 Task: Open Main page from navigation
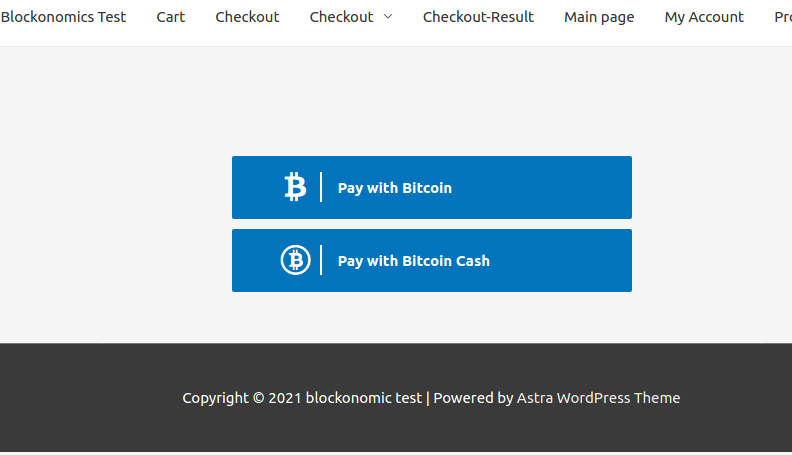coord(599,17)
